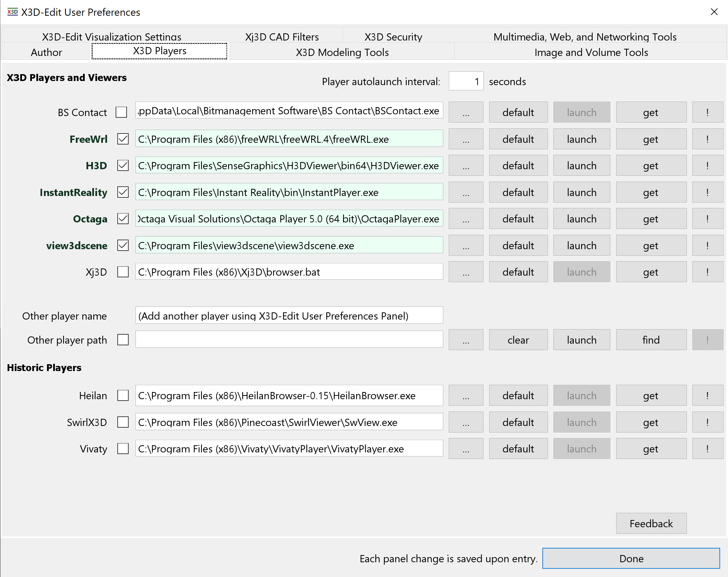
Task: Browse for BS Contact executable with ... button
Action: click(x=466, y=112)
